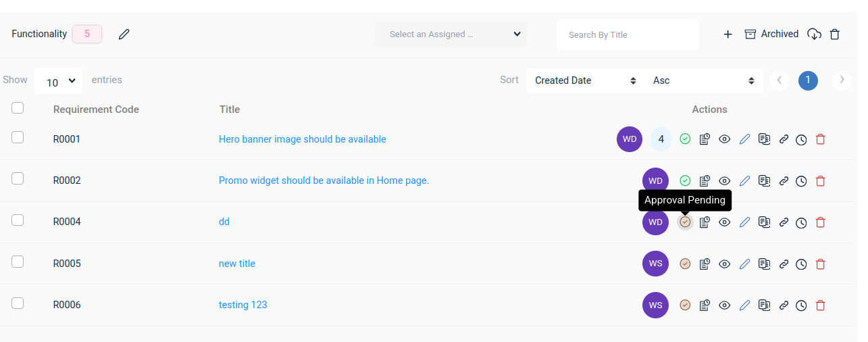Click the Requirement Code column header
The height and width of the screenshot is (342, 868).
tap(96, 109)
